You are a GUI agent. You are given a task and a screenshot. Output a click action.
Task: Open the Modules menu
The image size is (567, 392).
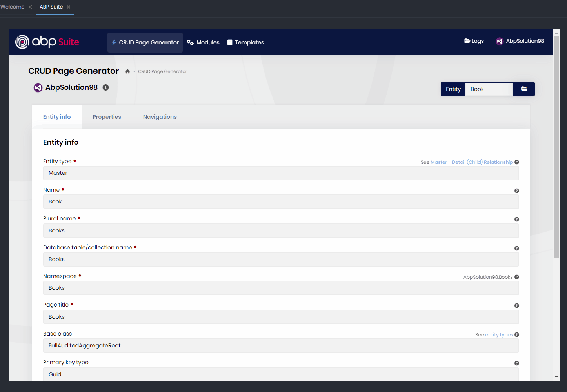tap(203, 42)
